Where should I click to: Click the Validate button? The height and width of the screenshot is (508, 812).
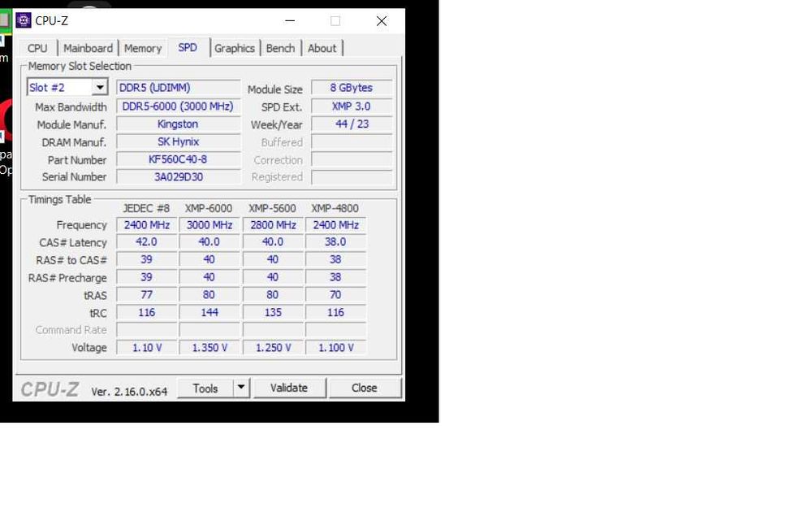[289, 388]
